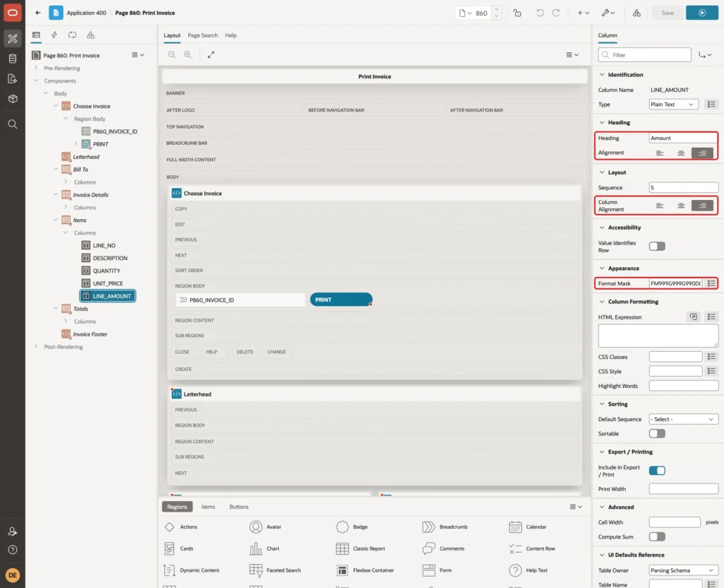Open the App Builder icon in sidebar
This screenshot has height=588, width=724.
[x=13, y=39]
